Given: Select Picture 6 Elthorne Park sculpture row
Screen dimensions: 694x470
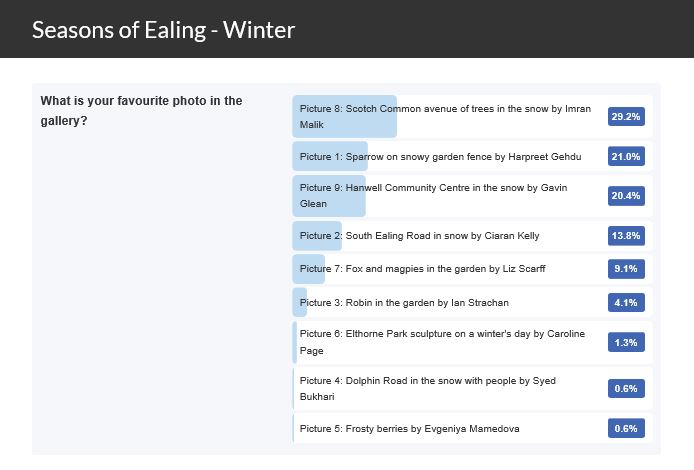Looking at the screenshot, I should click(472, 342).
